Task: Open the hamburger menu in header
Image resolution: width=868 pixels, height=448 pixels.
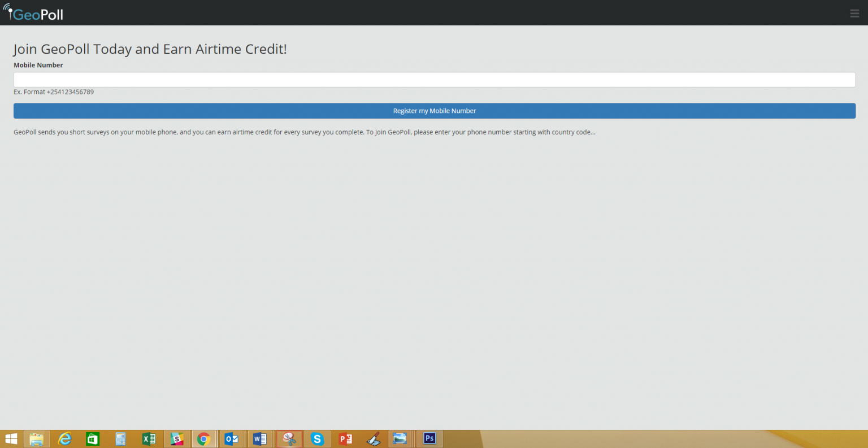Action: (854, 14)
